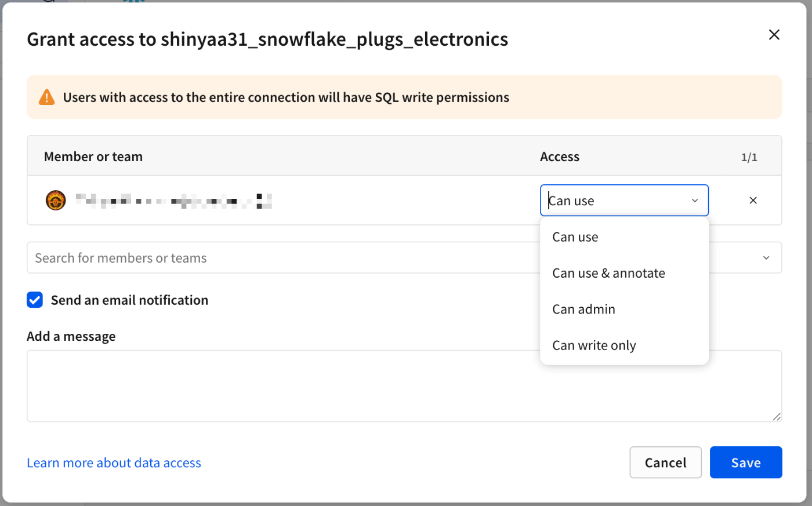Open the Can use access field
This screenshot has width=812, height=506.
(615, 201)
